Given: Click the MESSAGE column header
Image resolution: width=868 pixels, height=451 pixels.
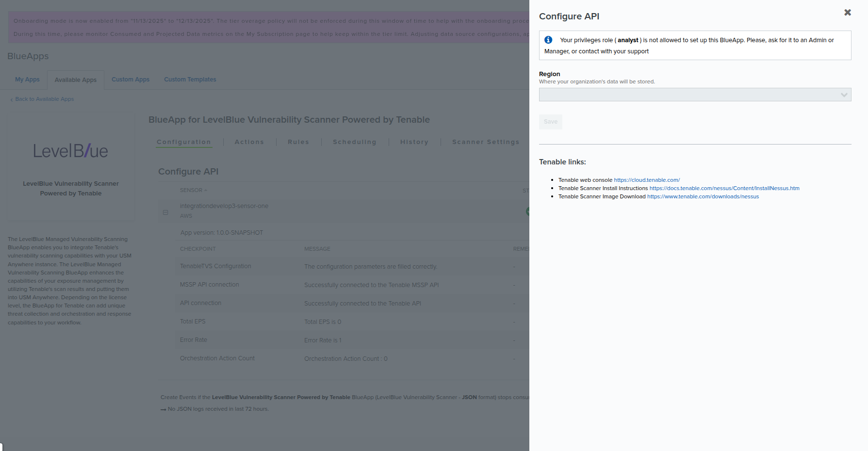Looking at the screenshot, I should tap(317, 249).
